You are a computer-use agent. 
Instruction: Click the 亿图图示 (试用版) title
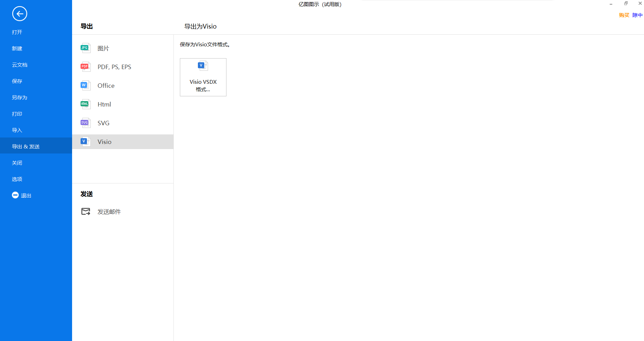320,4
